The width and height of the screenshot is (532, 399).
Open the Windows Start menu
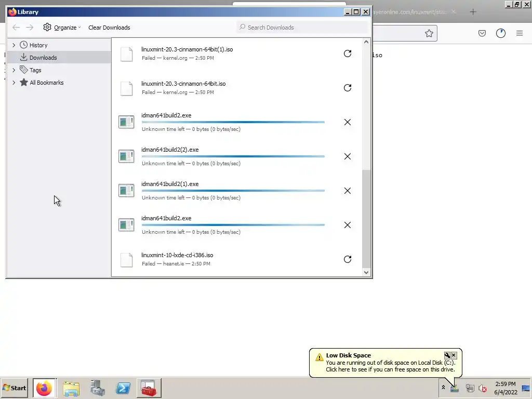click(x=14, y=388)
